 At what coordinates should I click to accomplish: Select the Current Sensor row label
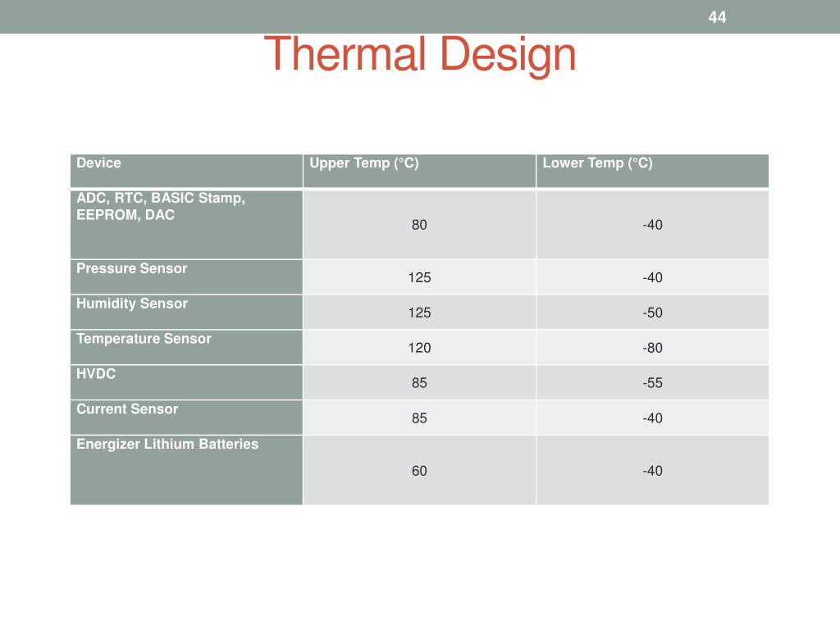click(127, 409)
